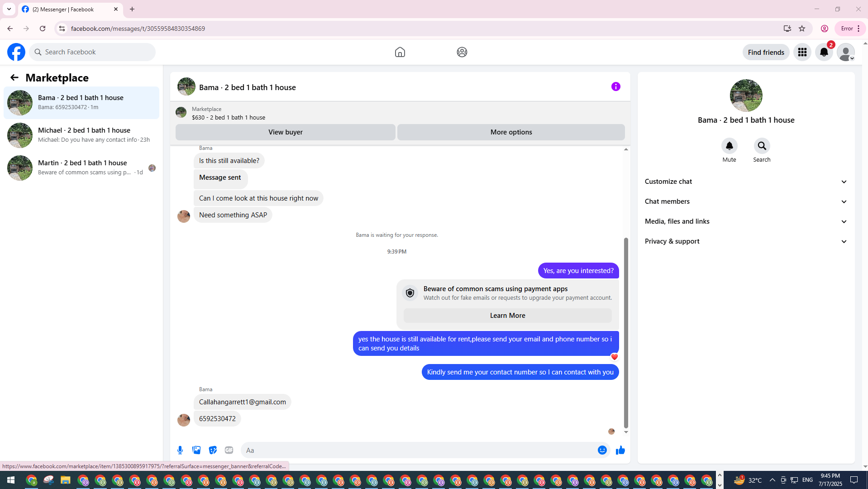Send a thumbs-up like
868x489 pixels.
(620, 450)
